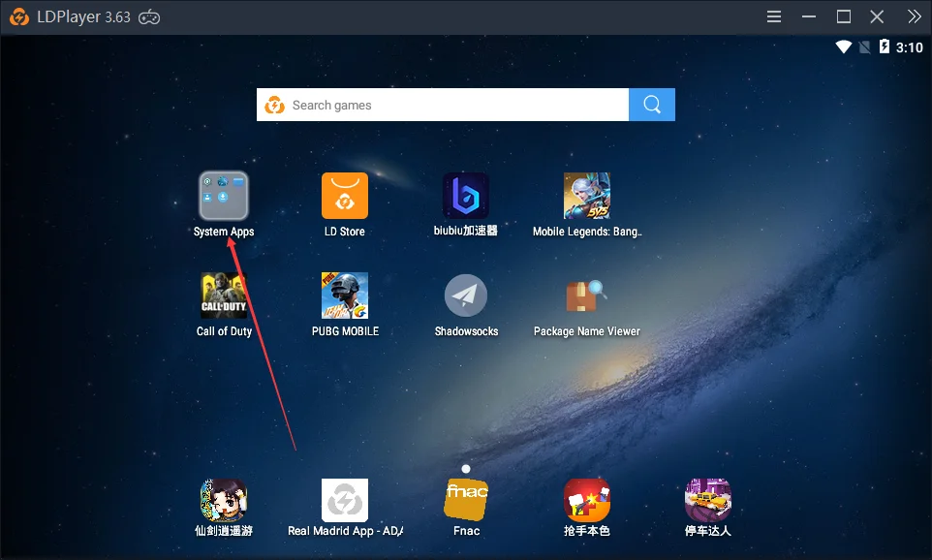Screen dimensions: 932x560
Task: Click the gamepad icon in title bar
Action: click(149, 17)
